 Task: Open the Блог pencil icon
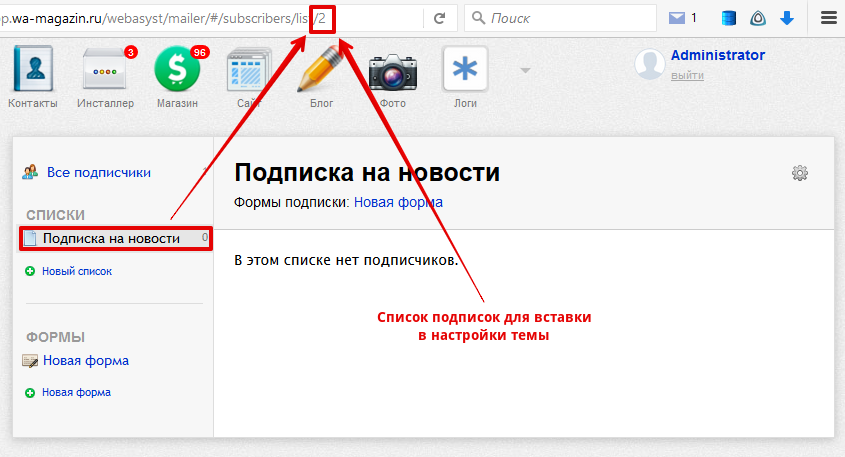pyautogui.click(x=321, y=69)
